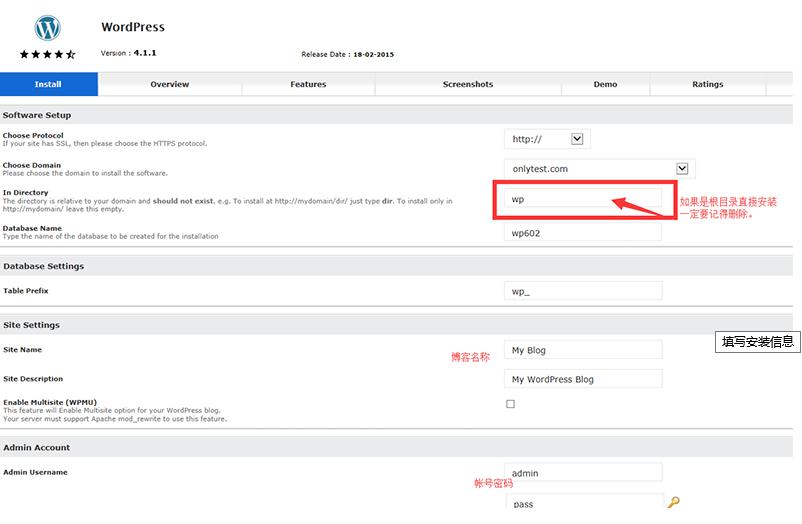Click the Version 4.1.1 text
This screenshot has height=524, width=802.
tap(128, 53)
